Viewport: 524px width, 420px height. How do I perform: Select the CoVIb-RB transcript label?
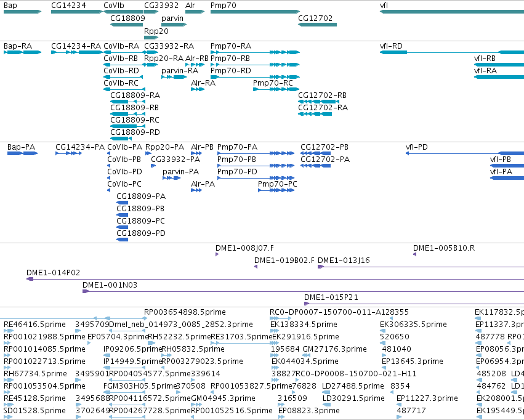click(x=121, y=58)
